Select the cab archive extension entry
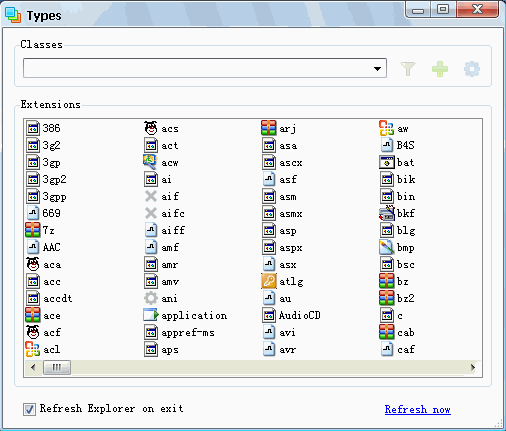Image resolution: width=506 pixels, height=431 pixels. click(397, 332)
